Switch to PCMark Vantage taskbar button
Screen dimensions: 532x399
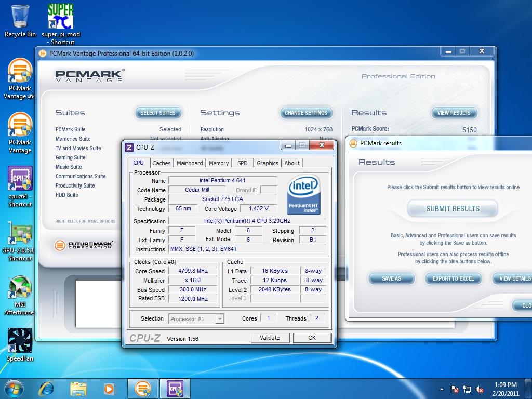[142, 389]
